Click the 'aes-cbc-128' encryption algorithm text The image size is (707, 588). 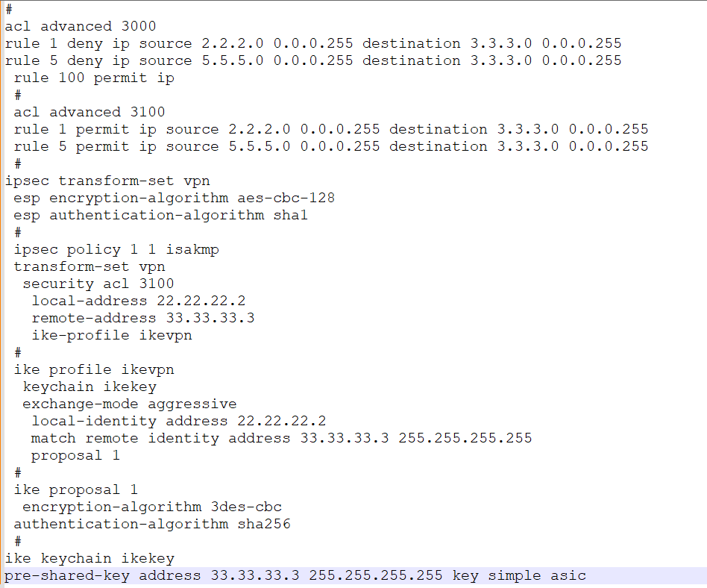286,198
